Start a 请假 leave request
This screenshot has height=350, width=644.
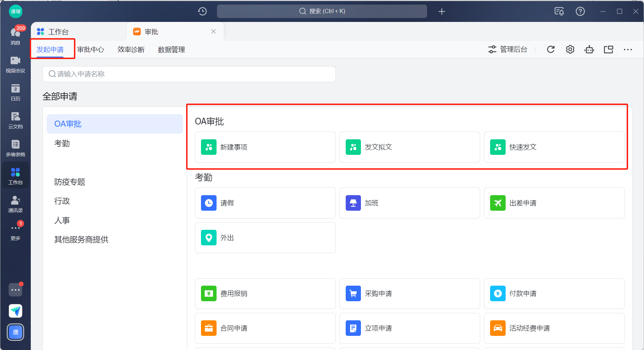click(x=265, y=203)
